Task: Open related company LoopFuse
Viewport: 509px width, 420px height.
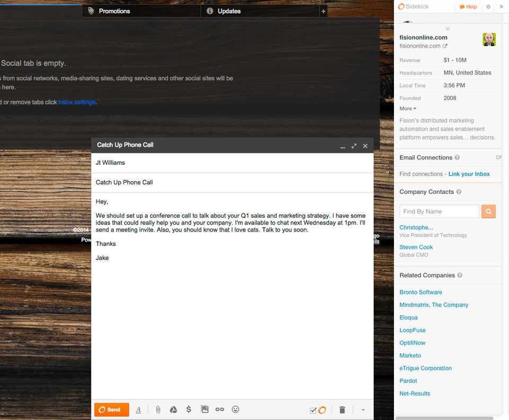Action: point(413,330)
